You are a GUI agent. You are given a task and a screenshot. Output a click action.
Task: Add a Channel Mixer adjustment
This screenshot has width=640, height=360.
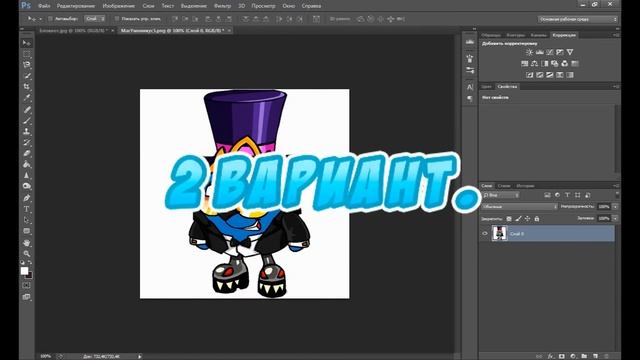(x=564, y=64)
